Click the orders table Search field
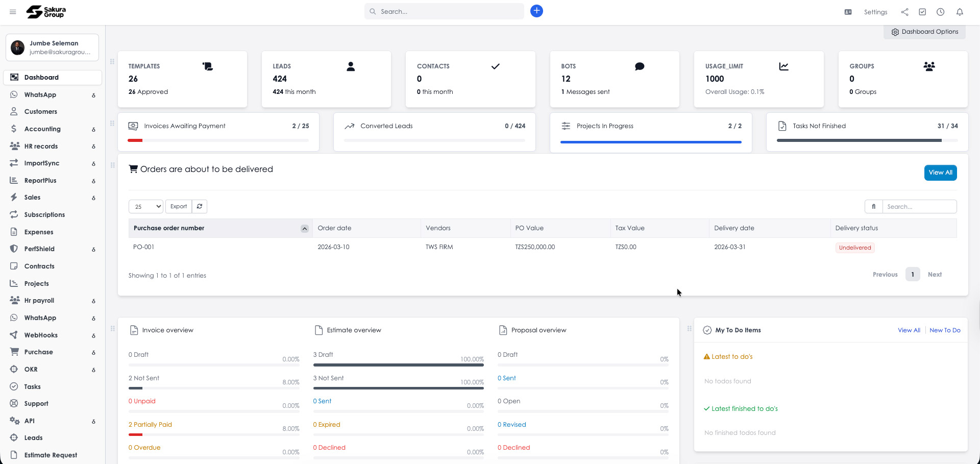Image resolution: width=980 pixels, height=464 pixels. click(x=919, y=206)
